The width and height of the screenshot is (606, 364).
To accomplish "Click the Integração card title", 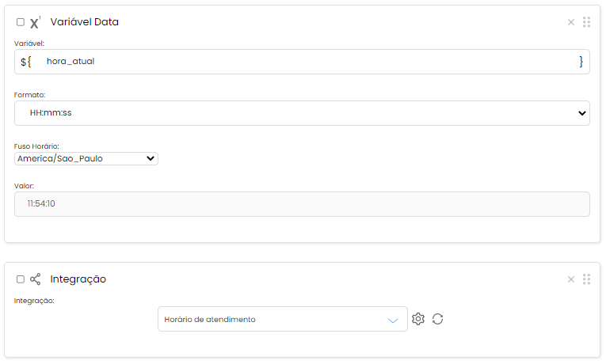I will pyautogui.click(x=78, y=279).
